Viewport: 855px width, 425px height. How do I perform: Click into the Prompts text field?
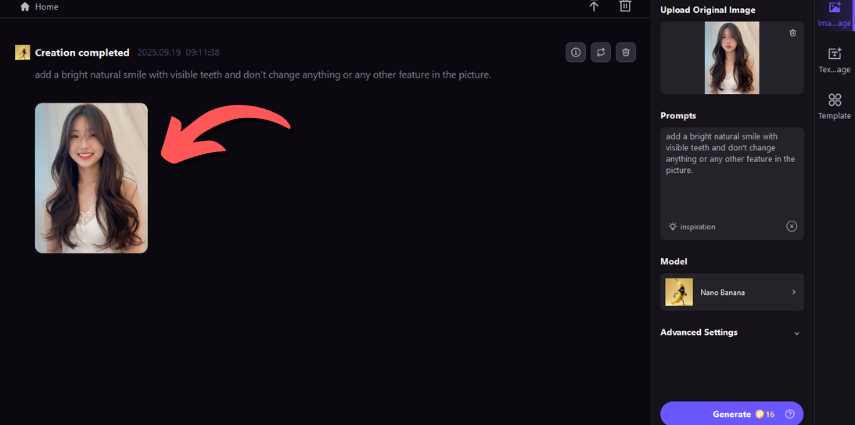[x=732, y=172]
